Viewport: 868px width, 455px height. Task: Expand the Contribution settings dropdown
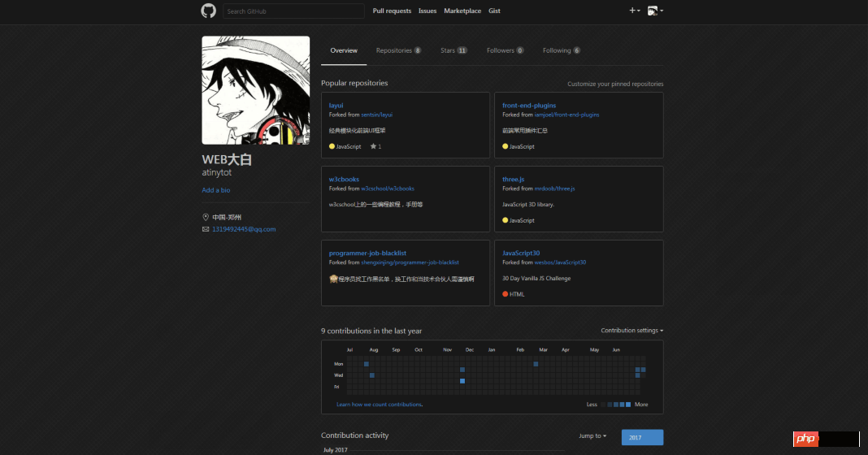pos(631,331)
